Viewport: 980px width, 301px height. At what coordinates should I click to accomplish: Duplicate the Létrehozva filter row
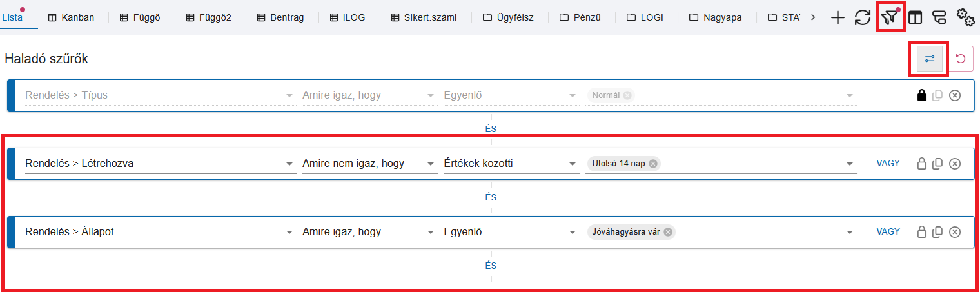(x=938, y=164)
